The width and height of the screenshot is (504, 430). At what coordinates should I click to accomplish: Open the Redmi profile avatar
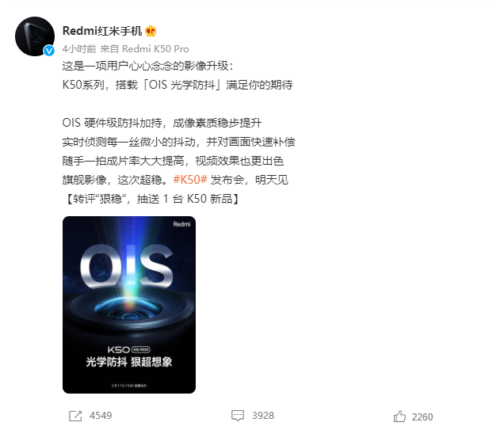(35, 36)
